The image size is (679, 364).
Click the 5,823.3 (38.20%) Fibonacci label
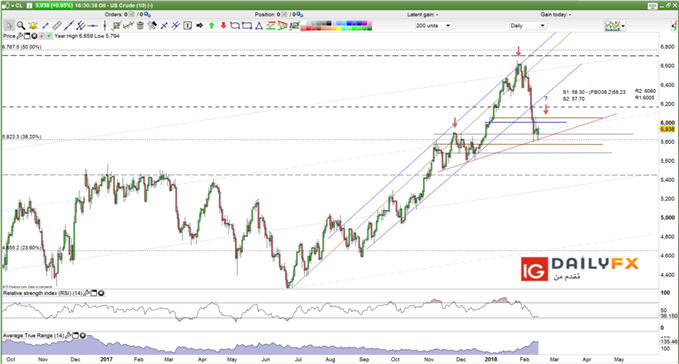(22, 137)
